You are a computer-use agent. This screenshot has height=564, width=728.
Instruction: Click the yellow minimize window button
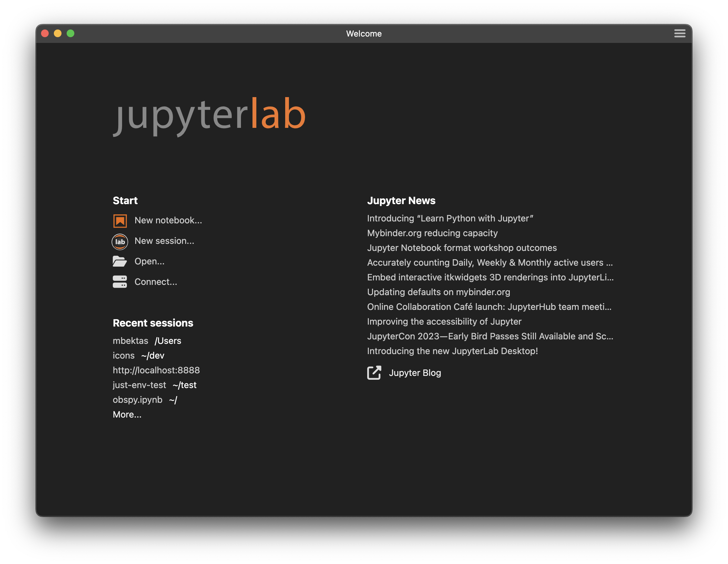pyautogui.click(x=58, y=33)
